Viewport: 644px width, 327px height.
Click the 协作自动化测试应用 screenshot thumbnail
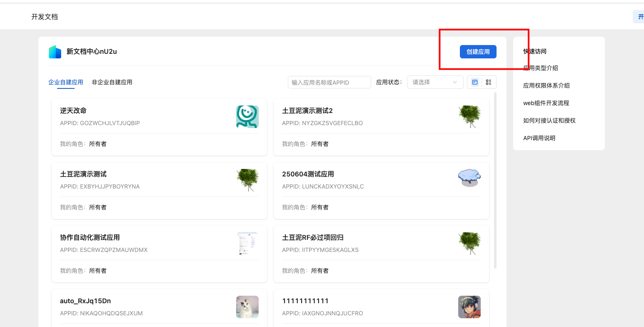(247, 244)
